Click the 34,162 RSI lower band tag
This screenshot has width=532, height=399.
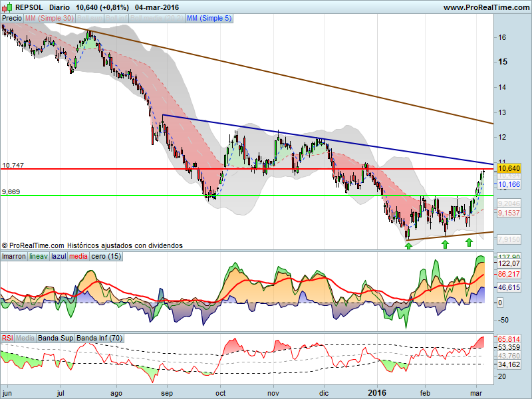pyautogui.click(x=509, y=364)
